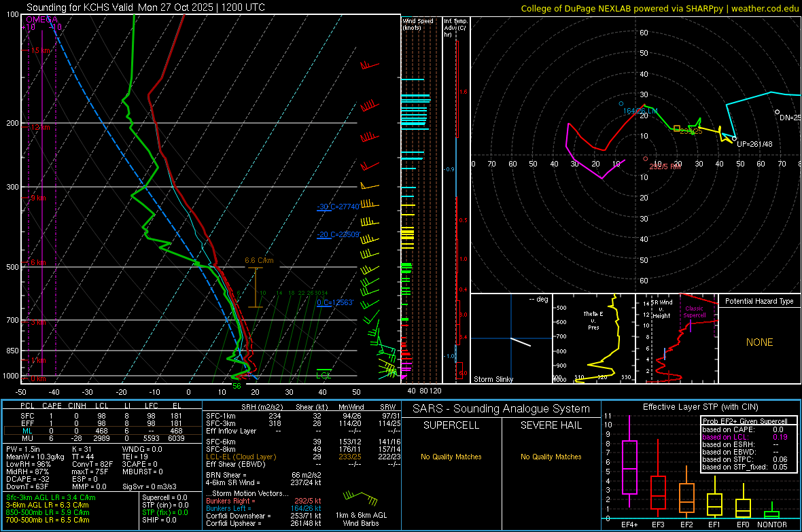Select the -20 C=23509' level label
The image size is (802, 532).
[x=338, y=235]
